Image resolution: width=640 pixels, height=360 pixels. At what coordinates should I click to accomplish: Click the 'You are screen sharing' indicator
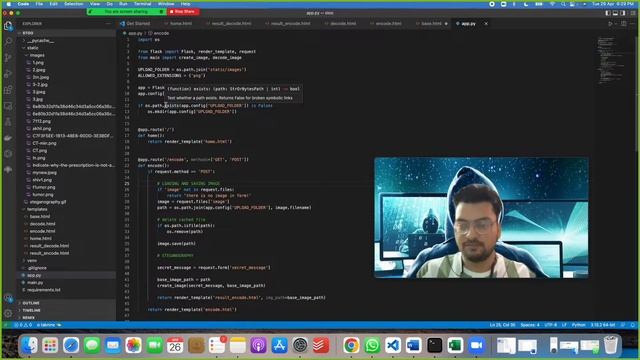[x=126, y=12]
